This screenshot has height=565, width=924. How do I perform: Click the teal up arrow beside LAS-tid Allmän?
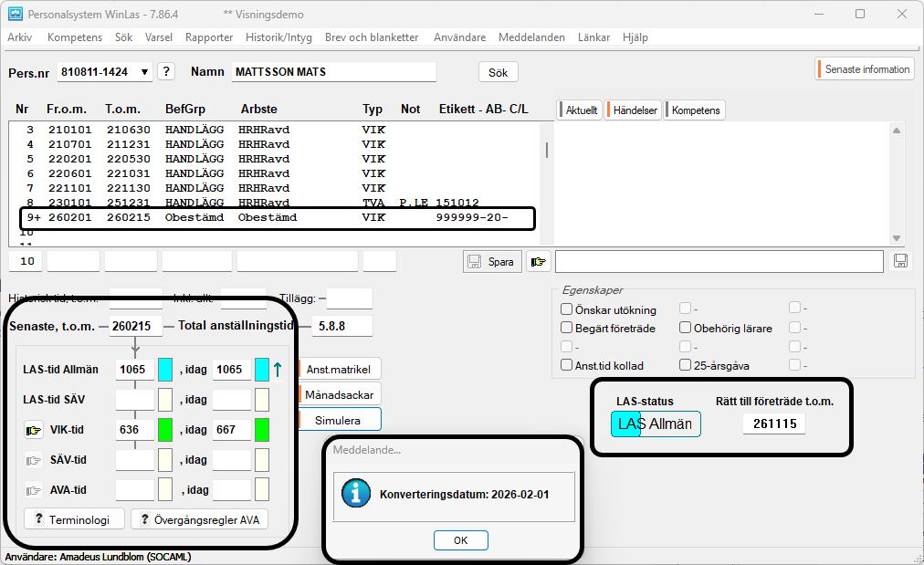[x=278, y=370]
